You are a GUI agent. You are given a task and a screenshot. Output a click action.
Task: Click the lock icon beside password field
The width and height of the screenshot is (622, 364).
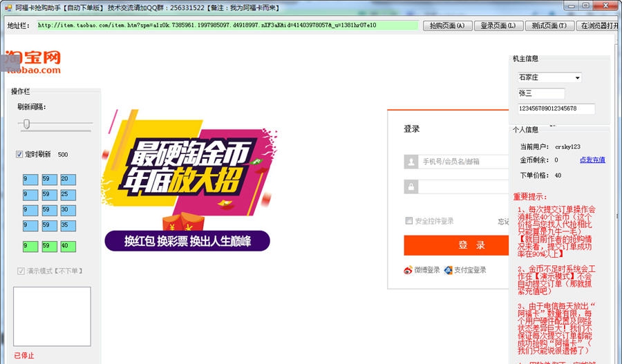coord(411,186)
